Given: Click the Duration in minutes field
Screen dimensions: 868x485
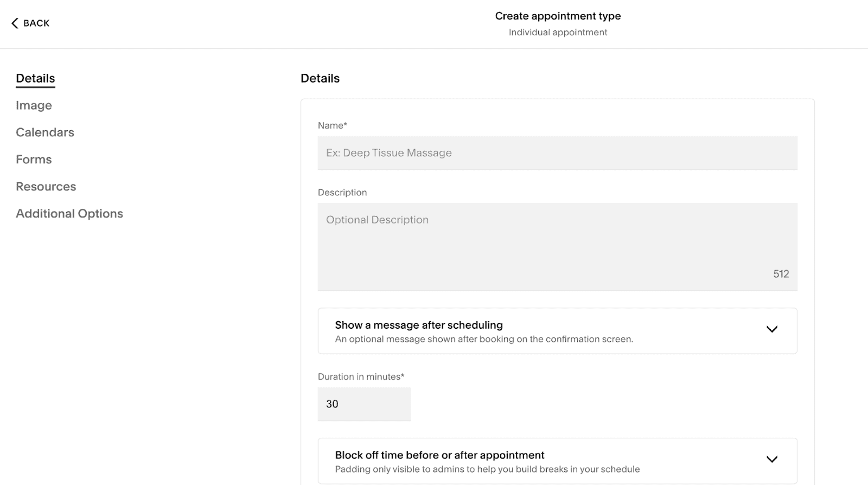Looking at the screenshot, I should [364, 404].
